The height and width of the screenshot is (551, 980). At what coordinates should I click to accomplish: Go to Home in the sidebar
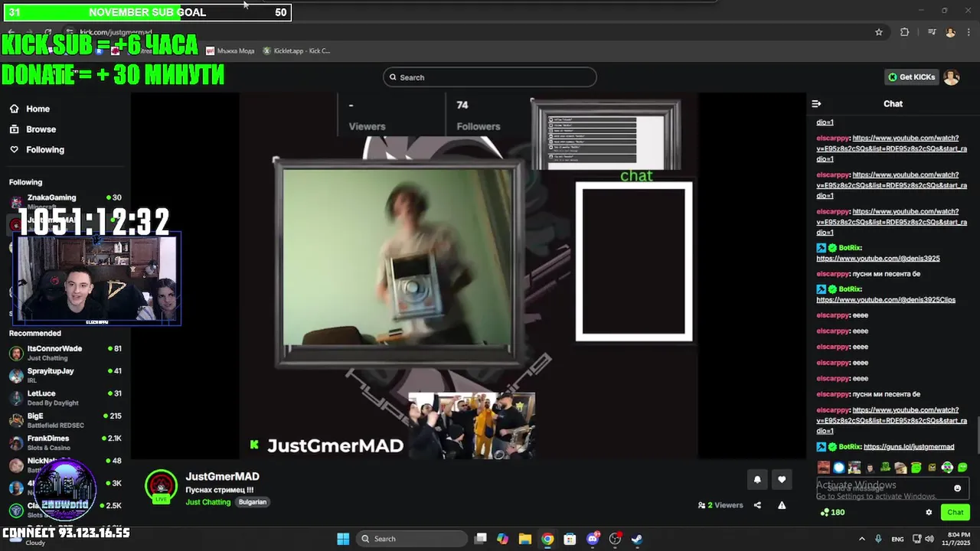(x=30, y=109)
